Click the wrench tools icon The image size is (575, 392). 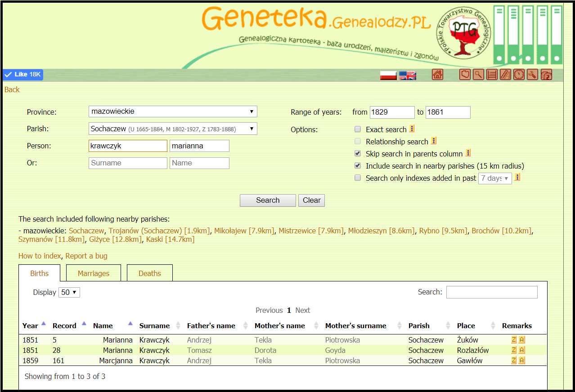coord(532,74)
